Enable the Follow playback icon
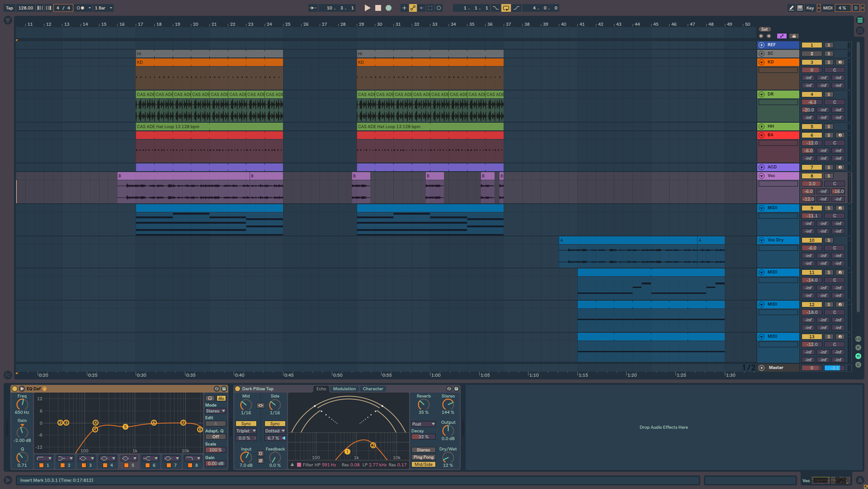 313,8
